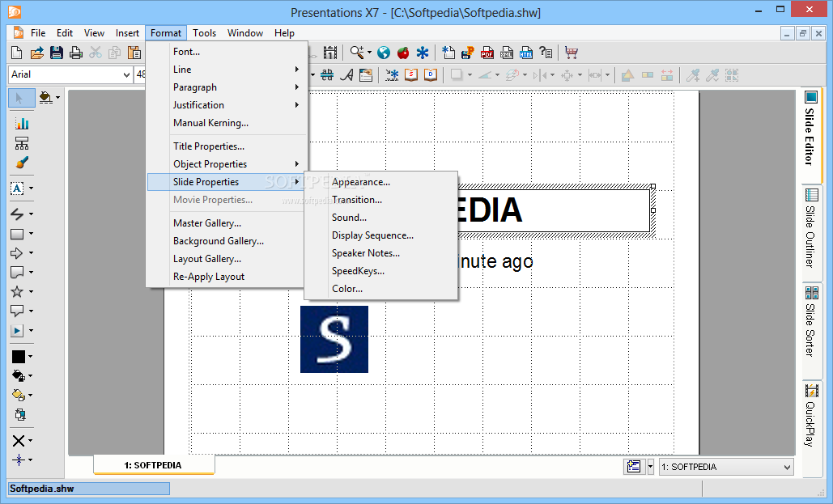This screenshot has width=833, height=504.
Task: Expand the slide list dropdown 1: SOFTPEDIA
Action: (x=787, y=468)
